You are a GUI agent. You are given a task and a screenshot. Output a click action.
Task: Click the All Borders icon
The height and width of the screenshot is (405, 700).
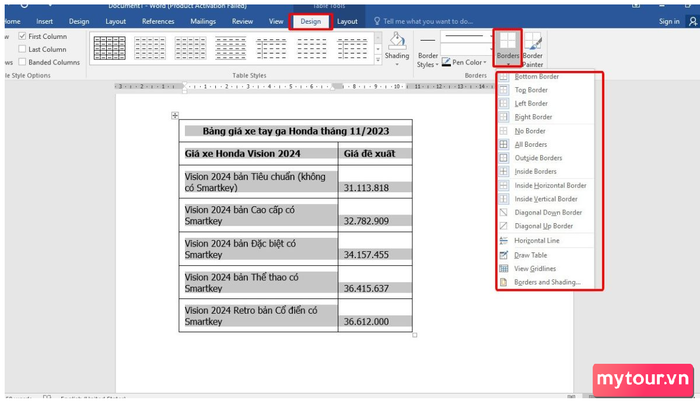[x=504, y=144]
